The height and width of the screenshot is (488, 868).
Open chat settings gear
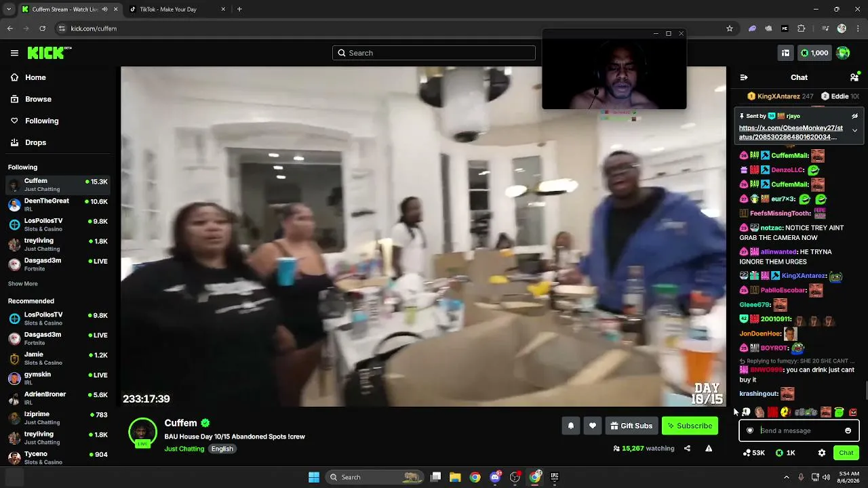pos(822,453)
